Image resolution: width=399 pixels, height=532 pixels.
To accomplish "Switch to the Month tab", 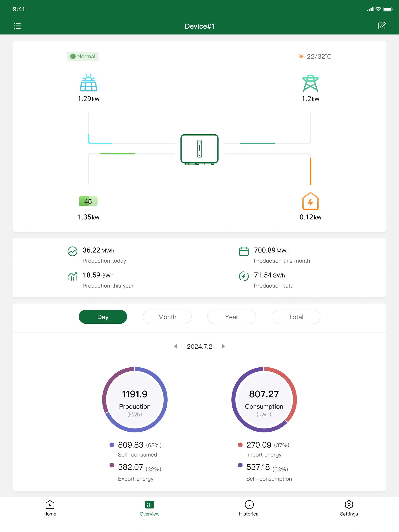I will [167, 317].
